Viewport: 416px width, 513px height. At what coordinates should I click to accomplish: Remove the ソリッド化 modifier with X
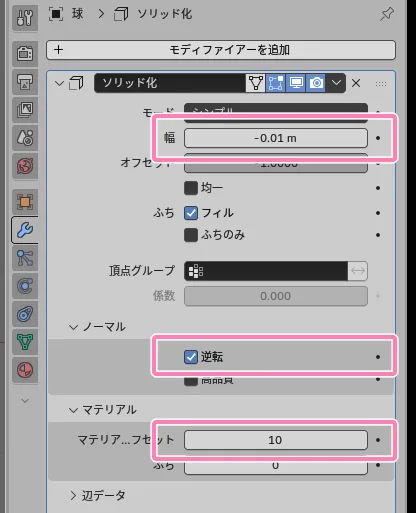pyautogui.click(x=356, y=83)
